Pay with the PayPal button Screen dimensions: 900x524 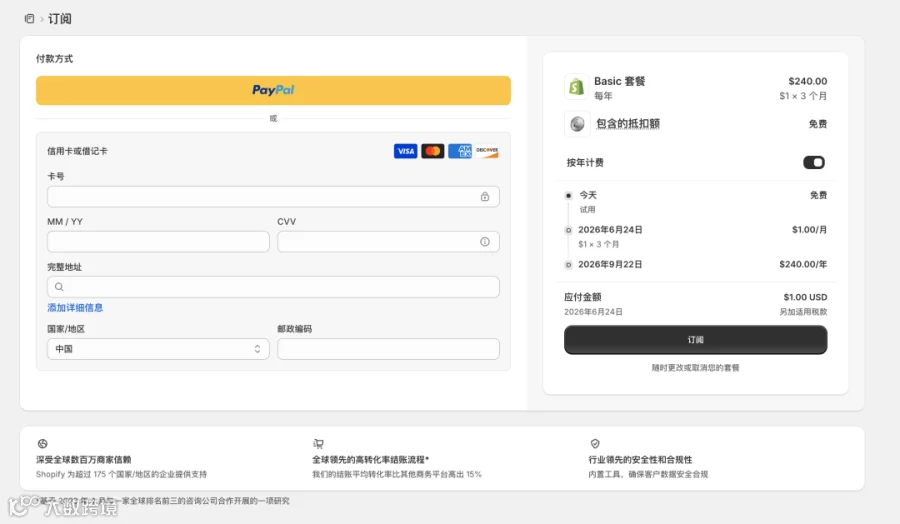click(273, 90)
